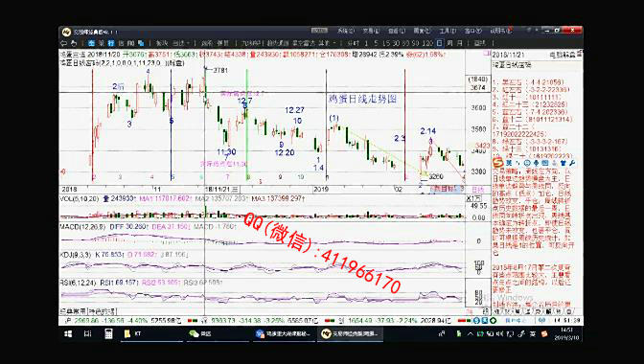The image size is (644, 364).
Task: Open Windows Start menu
Action: click(x=68, y=334)
